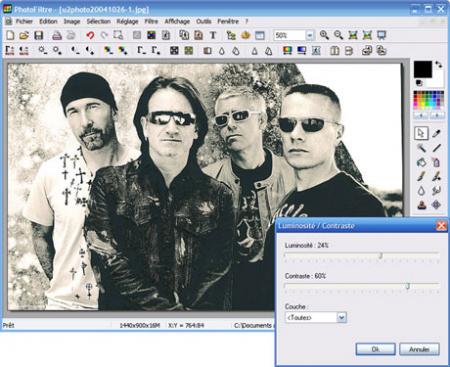The width and height of the screenshot is (450, 367).
Task: Activate the Selection arrow tool
Action: 421,133
